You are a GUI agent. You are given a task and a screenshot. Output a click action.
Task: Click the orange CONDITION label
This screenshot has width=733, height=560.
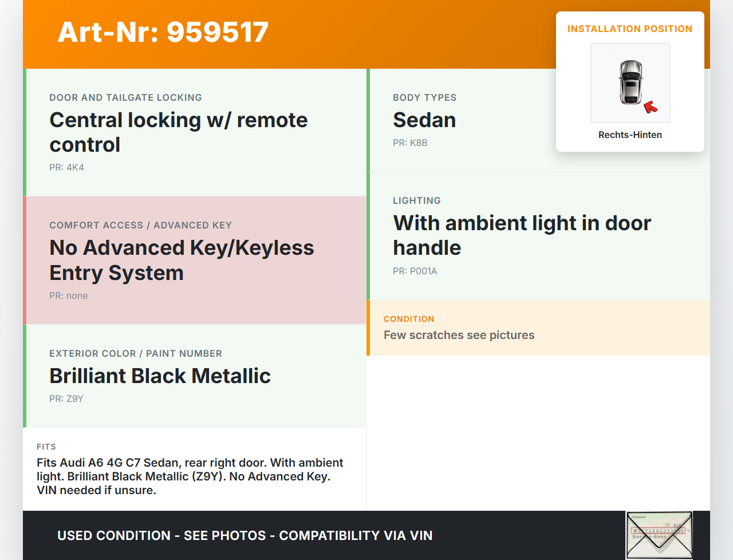click(409, 319)
